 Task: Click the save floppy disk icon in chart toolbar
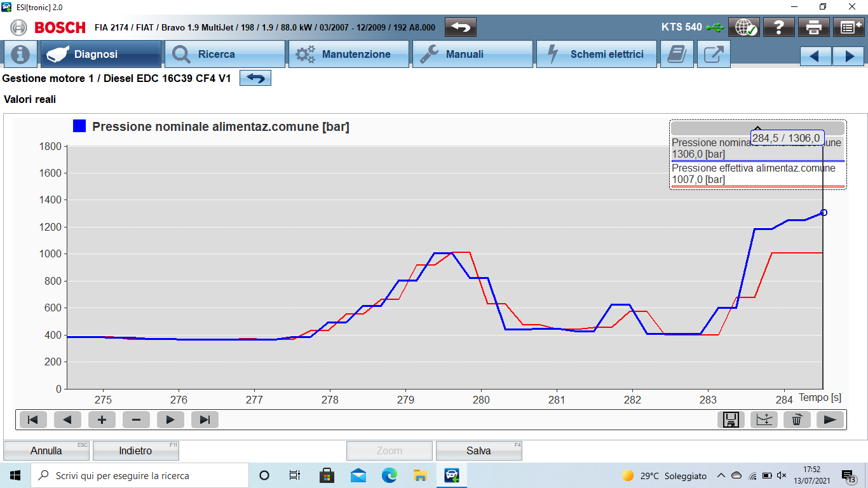click(x=731, y=419)
